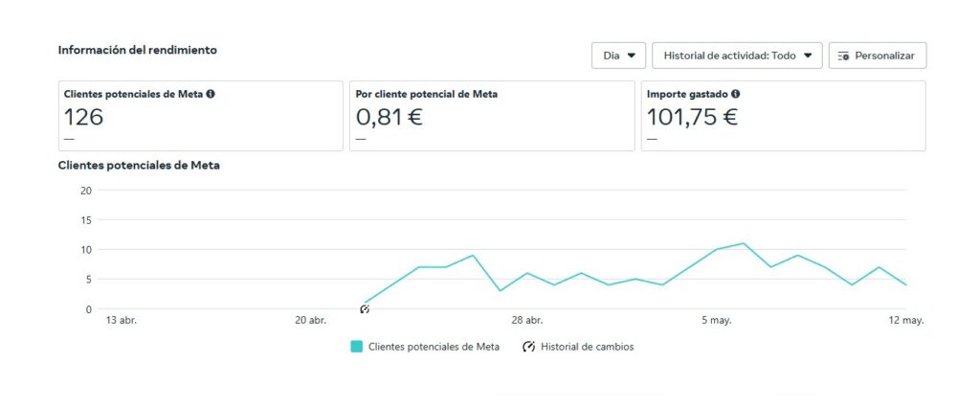This screenshot has width=980, height=407.
Task: Toggle Clientes potenciales de Meta legend label
Action: click(x=434, y=347)
